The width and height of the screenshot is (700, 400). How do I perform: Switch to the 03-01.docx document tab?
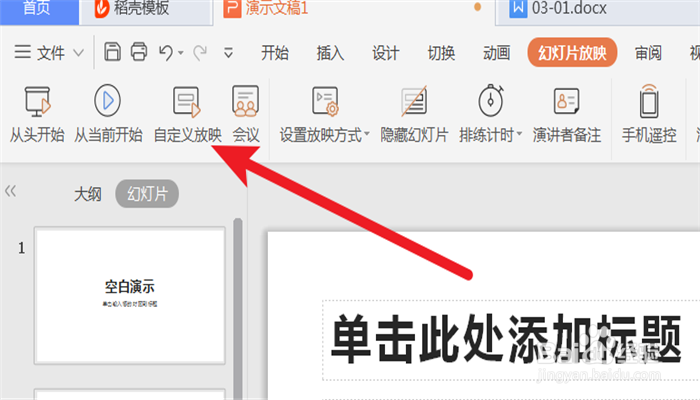(597, 12)
